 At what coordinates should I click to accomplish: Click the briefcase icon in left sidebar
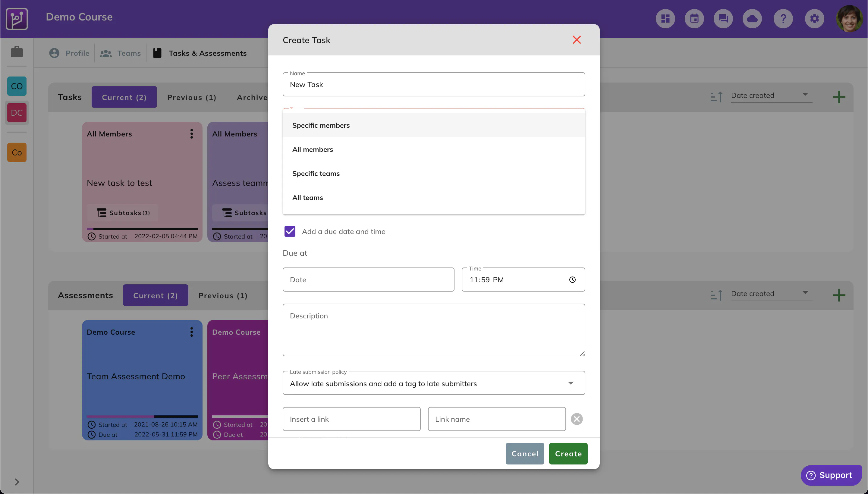click(x=17, y=52)
